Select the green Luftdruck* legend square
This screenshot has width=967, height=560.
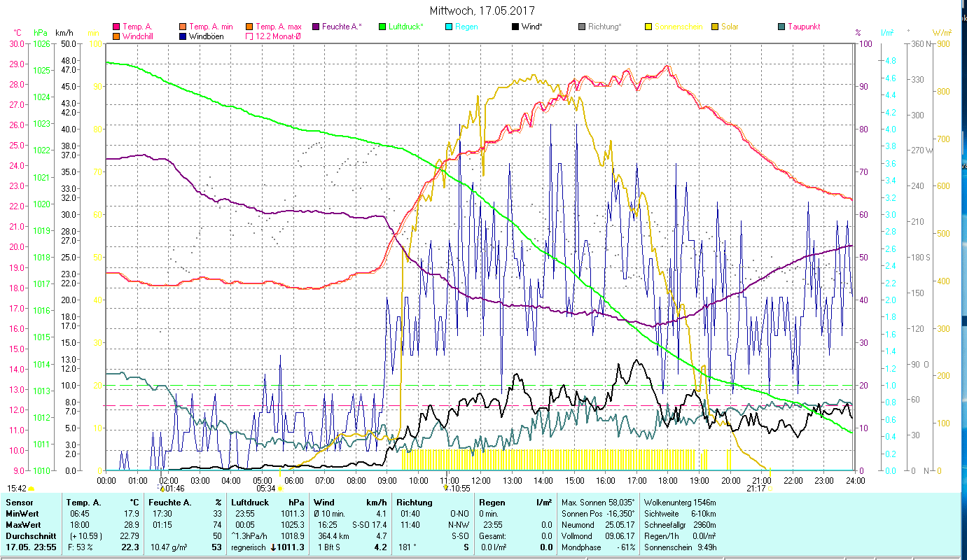[x=382, y=27]
